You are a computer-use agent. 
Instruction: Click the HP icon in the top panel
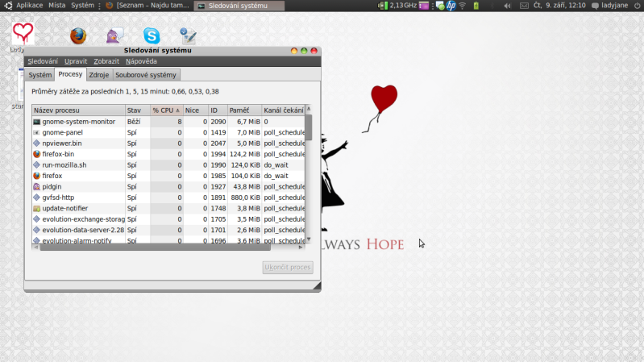[451, 6]
